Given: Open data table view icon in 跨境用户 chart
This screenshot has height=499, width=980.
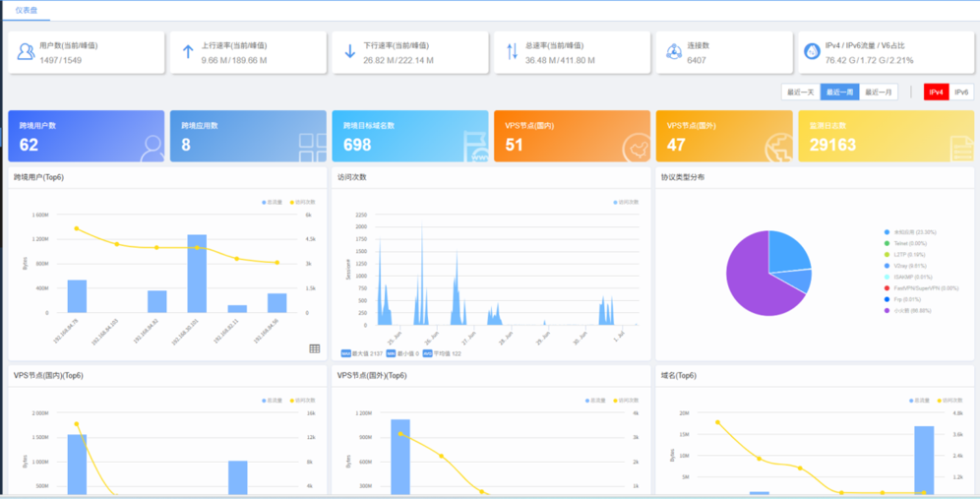Looking at the screenshot, I should pyautogui.click(x=315, y=348).
